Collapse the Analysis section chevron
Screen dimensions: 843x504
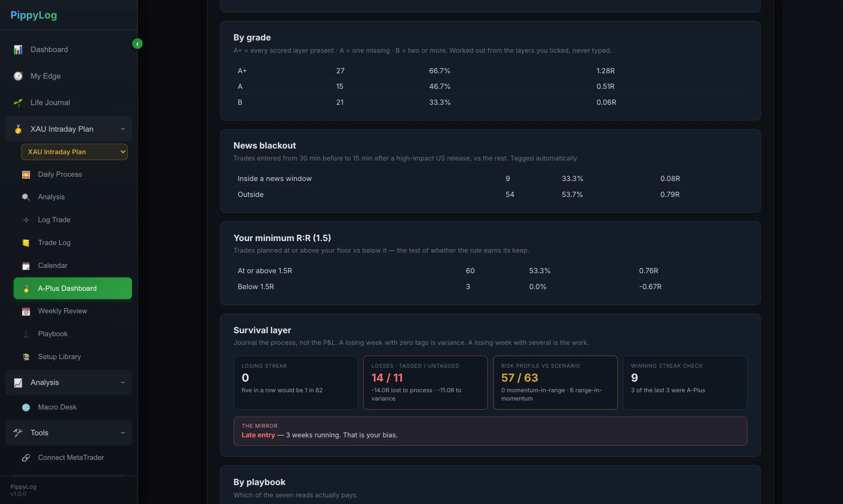tap(123, 383)
